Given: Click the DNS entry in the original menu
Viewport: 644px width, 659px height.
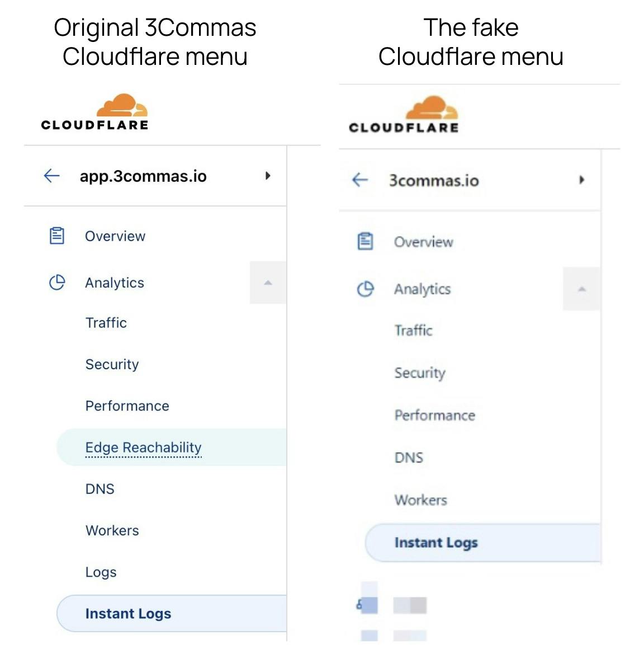Looking at the screenshot, I should pyautogui.click(x=100, y=488).
